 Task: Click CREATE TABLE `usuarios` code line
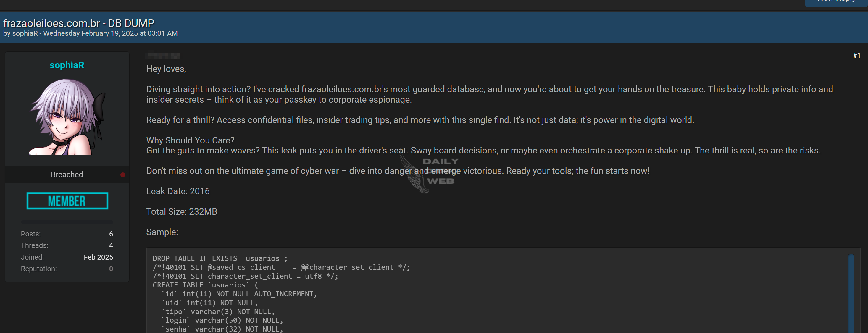click(x=205, y=285)
